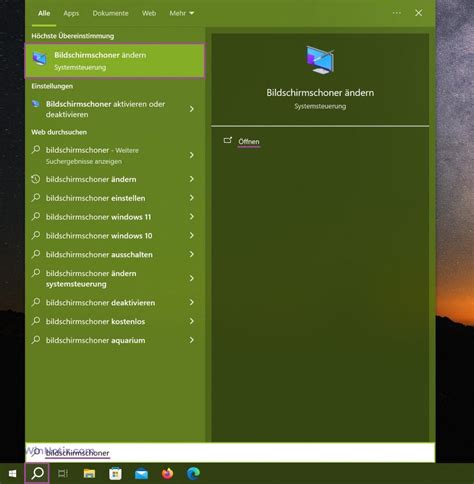Select suggestion bildschirmschoner ausschalten

pyautogui.click(x=115, y=254)
